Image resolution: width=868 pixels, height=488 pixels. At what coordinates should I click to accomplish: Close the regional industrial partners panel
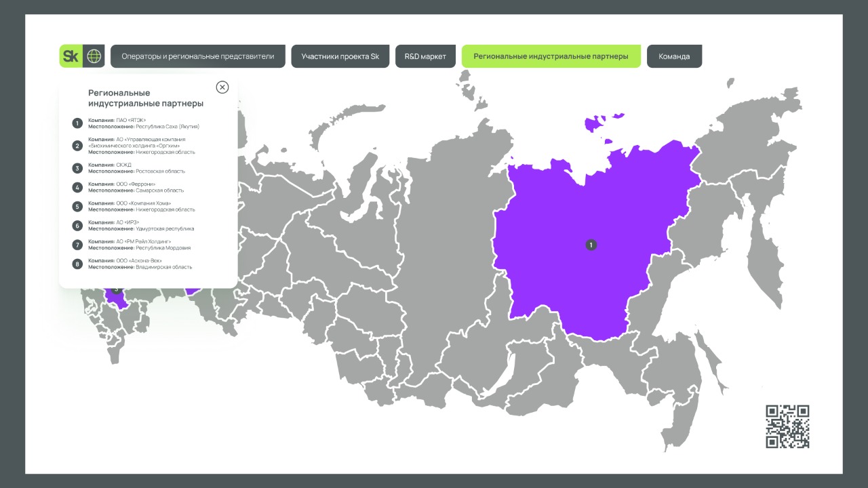(x=222, y=87)
